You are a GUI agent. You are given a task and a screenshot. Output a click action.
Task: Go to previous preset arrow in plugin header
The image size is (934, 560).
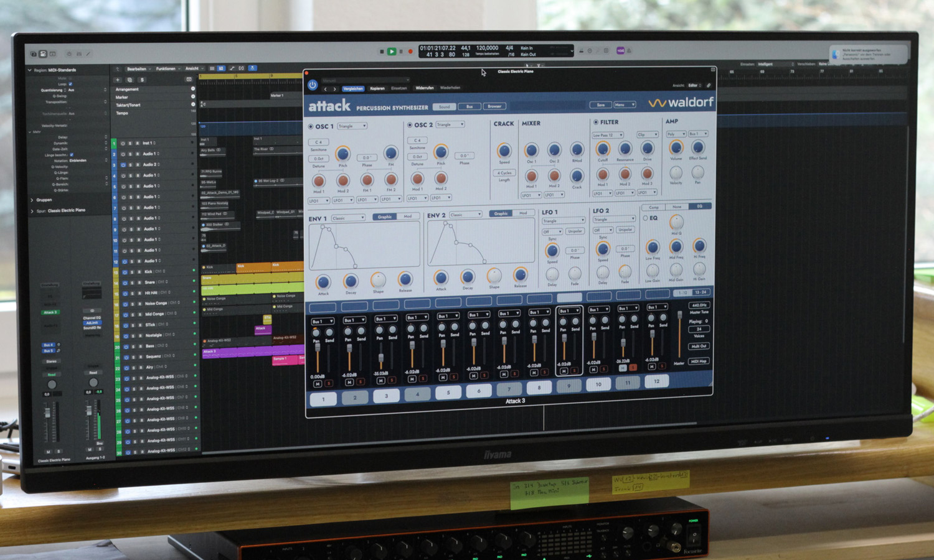pos(325,89)
